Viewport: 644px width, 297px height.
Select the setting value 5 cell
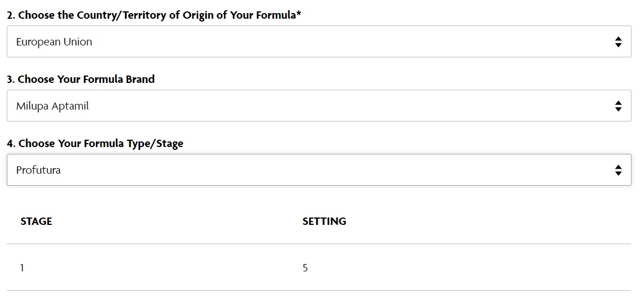pyautogui.click(x=305, y=268)
